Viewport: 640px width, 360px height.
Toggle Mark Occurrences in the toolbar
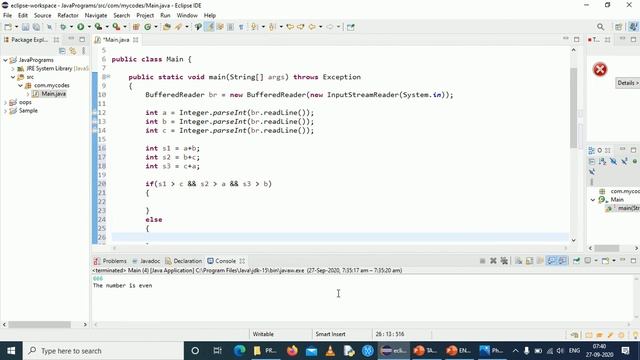click(x=209, y=27)
